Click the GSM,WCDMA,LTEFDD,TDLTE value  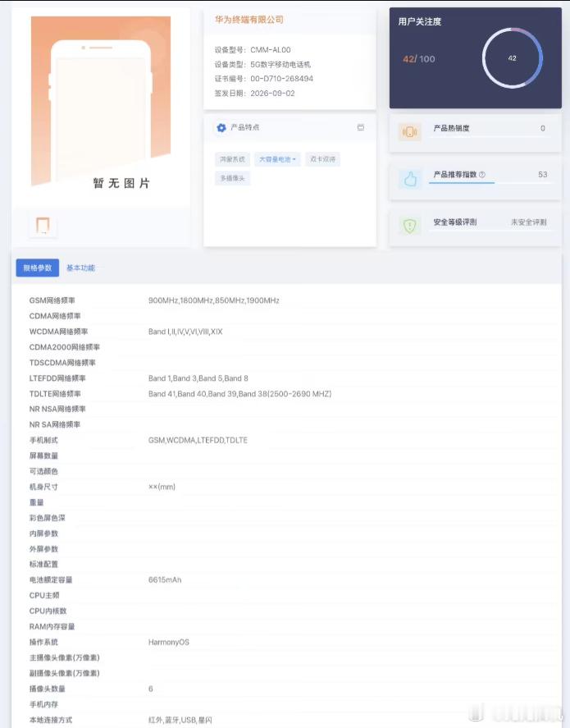coord(198,440)
